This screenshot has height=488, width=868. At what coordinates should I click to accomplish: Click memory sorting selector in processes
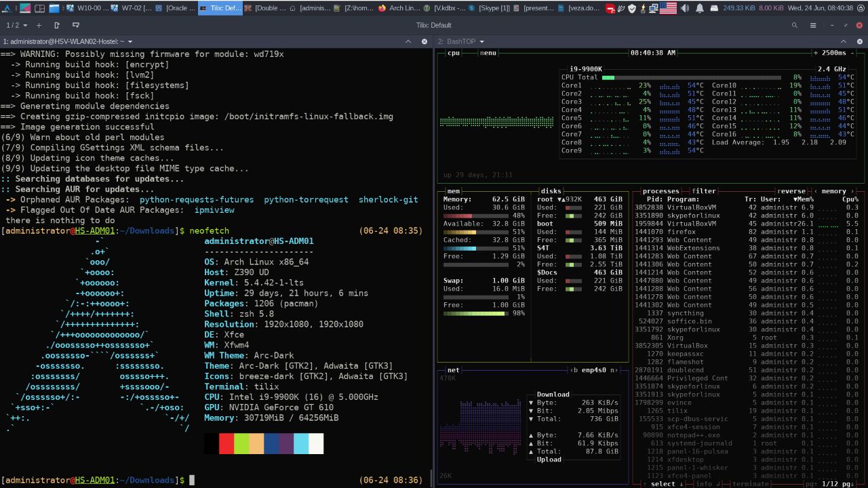(833, 191)
